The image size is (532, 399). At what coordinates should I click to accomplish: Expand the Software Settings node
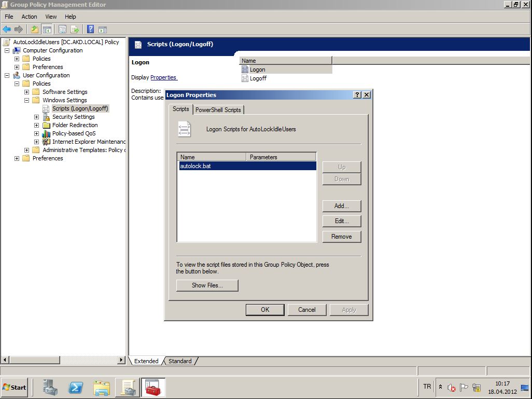click(26, 92)
